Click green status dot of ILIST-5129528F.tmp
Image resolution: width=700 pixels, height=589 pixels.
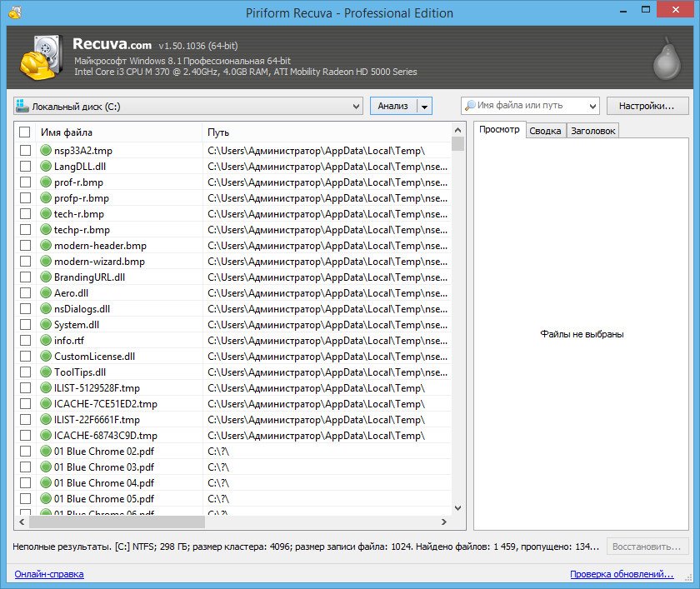(46, 387)
